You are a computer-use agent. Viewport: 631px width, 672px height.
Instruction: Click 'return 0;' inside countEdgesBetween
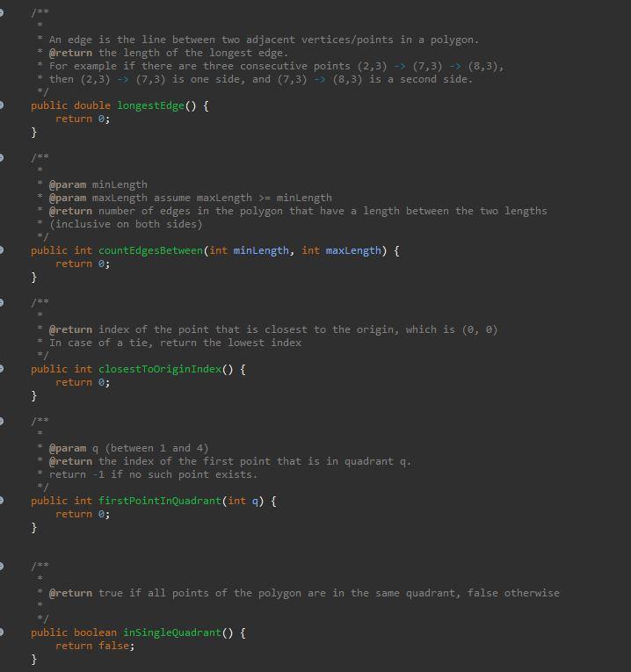pos(83,264)
